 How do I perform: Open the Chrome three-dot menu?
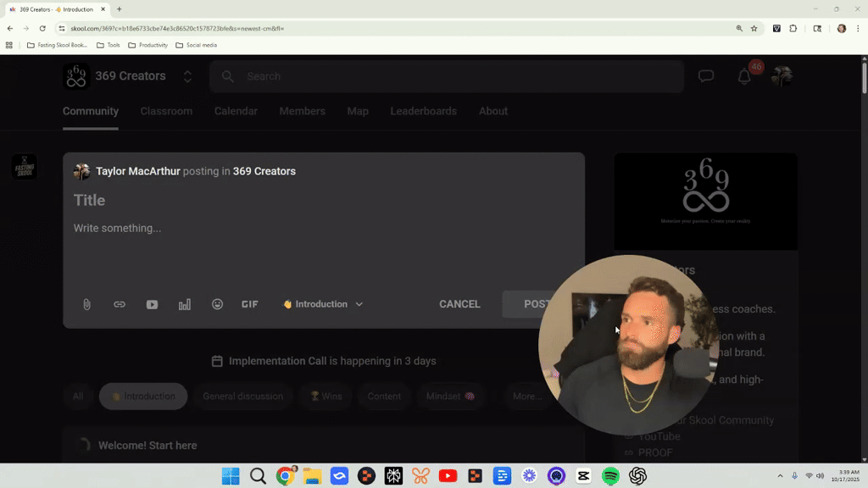[858, 28]
